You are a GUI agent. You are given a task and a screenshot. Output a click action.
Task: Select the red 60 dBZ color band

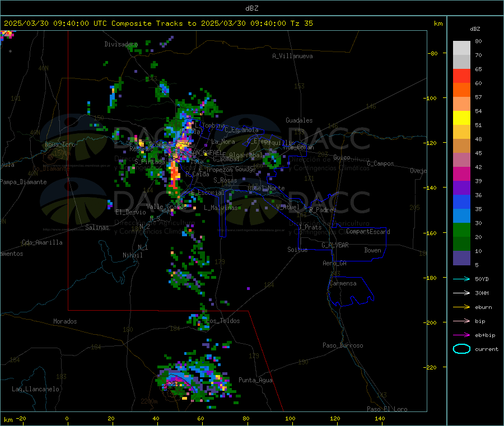461,76
